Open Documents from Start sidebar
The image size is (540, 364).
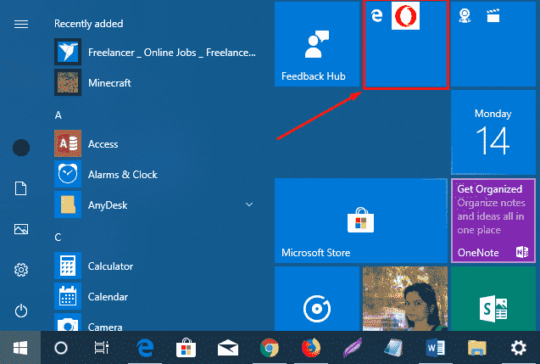pos(21,188)
